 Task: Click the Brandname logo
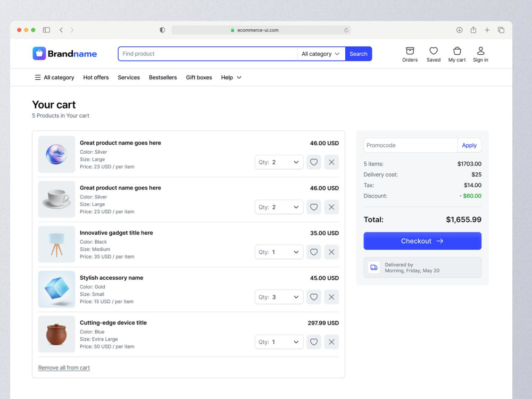pyautogui.click(x=65, y=54)
